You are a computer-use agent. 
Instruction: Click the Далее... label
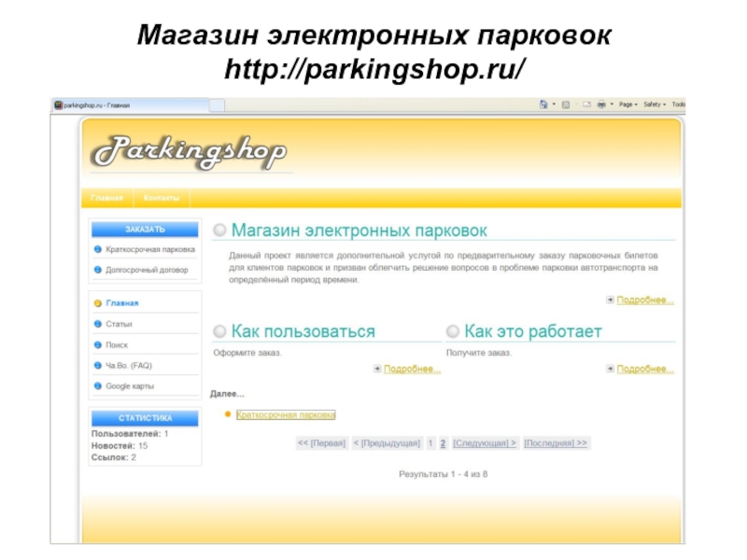pos(227,394)
